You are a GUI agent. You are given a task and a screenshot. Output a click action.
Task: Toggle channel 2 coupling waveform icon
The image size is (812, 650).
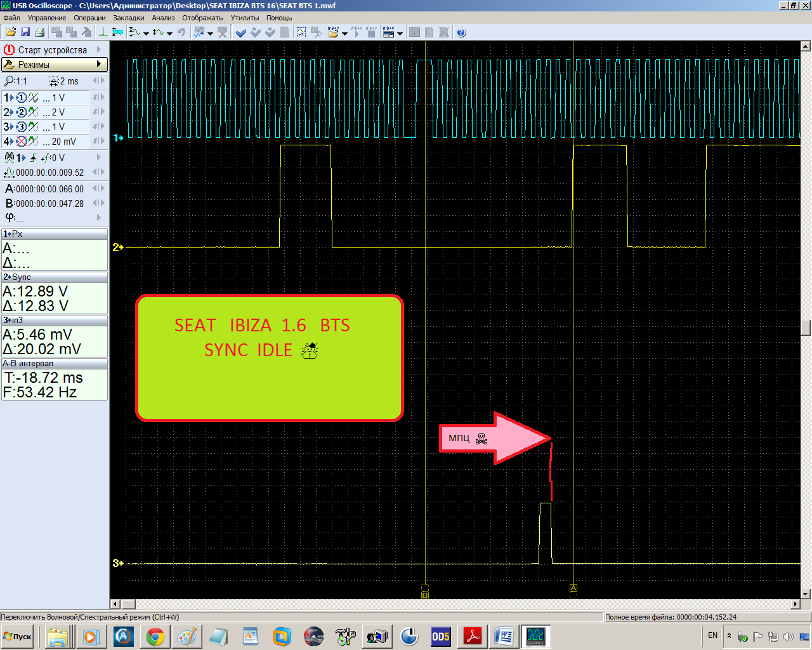pyautogui.click(x=34, y=112)
